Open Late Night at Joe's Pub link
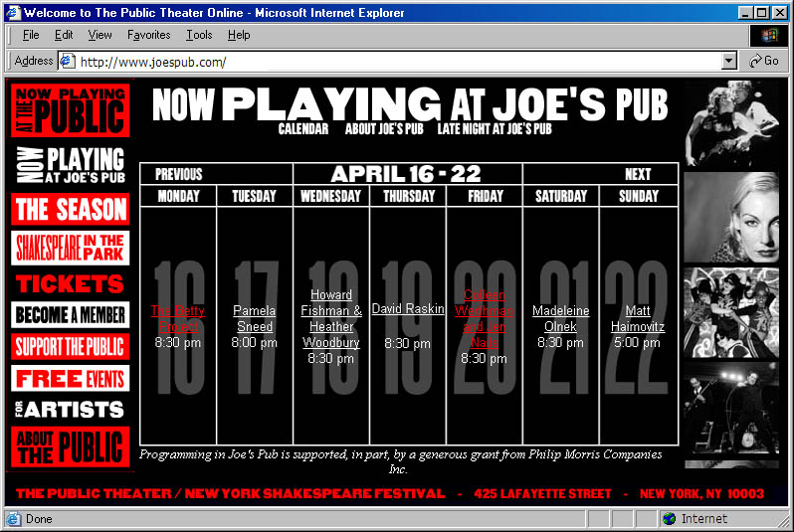Image resolution: width=794 pixels, height=532 pixels. [x=495, y=128]
